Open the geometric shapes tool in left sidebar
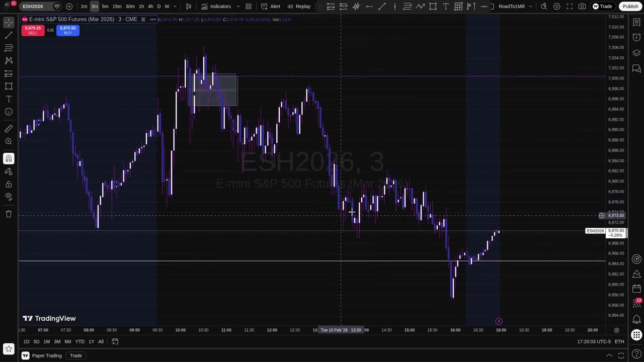 (9, 86)
